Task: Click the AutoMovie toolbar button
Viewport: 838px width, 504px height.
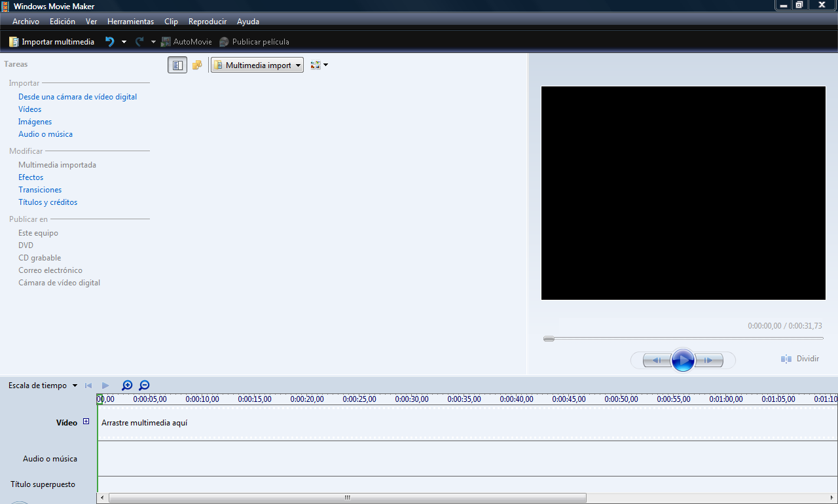Action: (187, 42)
